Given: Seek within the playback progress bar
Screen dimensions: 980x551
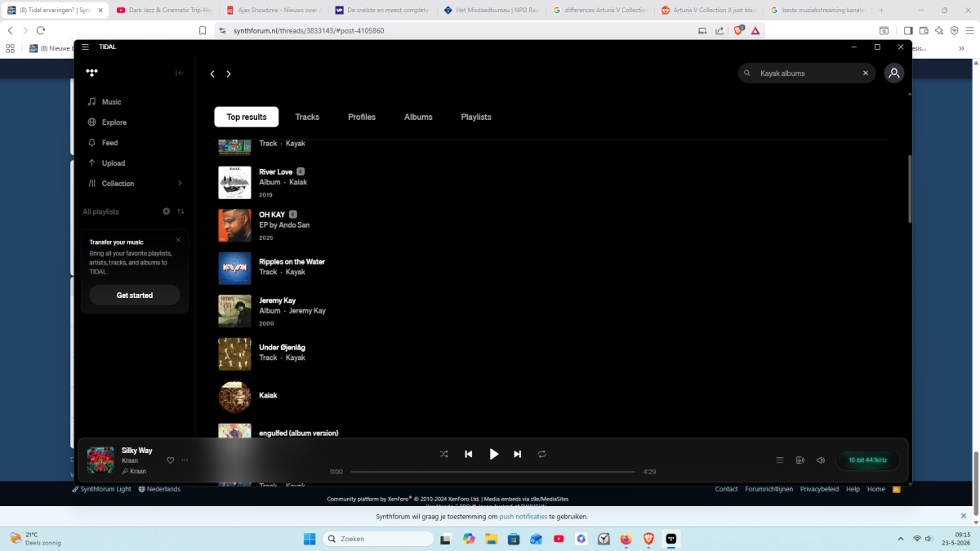Looking at the screenshot, I should [492, 472].
